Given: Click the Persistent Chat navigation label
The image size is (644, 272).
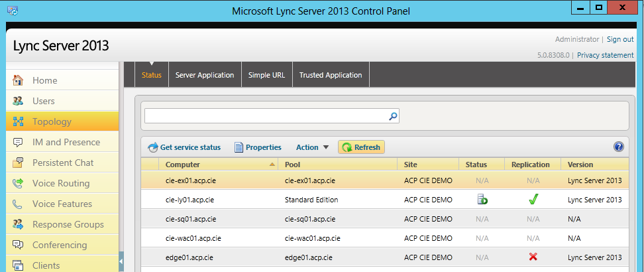Looking at the screenshot, I should 63,163.
